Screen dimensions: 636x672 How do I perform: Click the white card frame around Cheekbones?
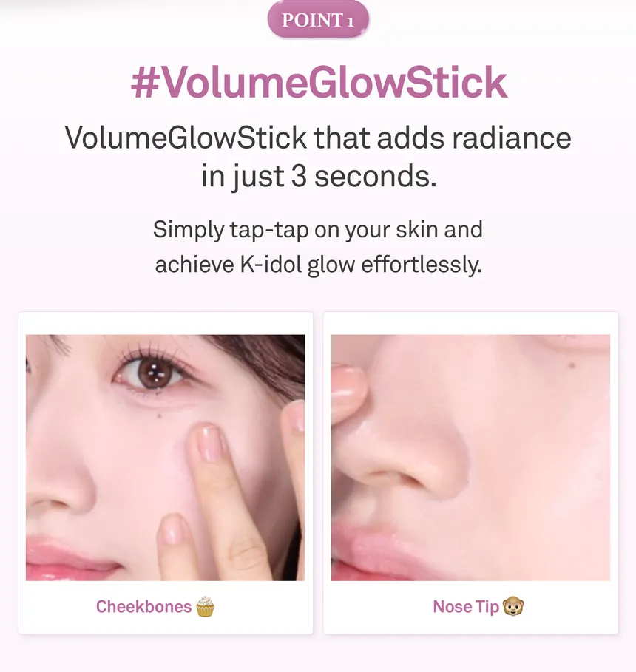(x=166, y=473)
